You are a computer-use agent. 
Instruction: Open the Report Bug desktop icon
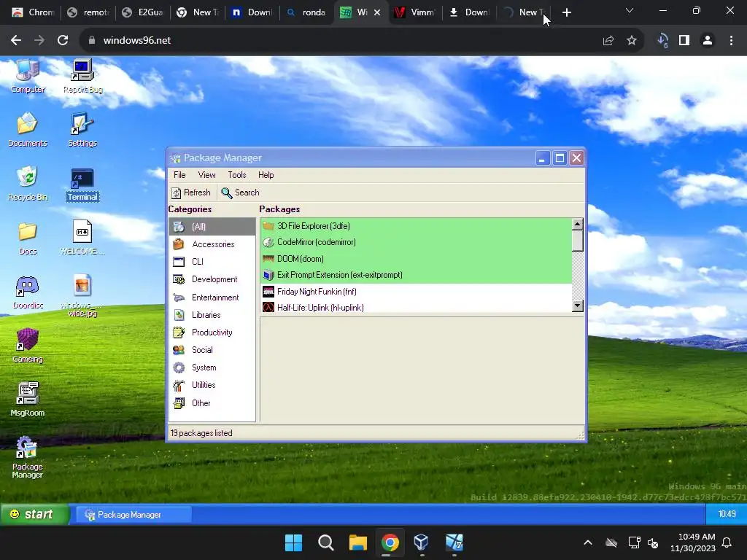coord(82,76)
